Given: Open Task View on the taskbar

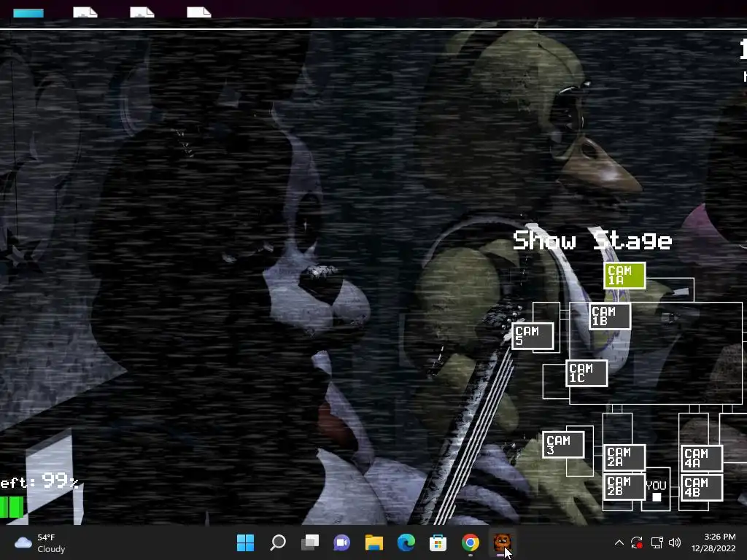Looking at the screenshot, I should [310, 542].
